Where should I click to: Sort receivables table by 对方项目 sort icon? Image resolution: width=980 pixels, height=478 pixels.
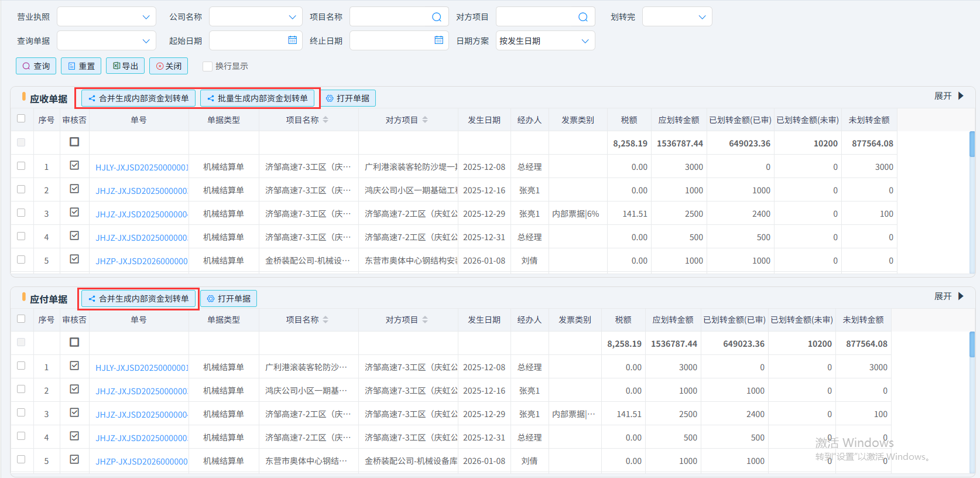click(425, 120)
